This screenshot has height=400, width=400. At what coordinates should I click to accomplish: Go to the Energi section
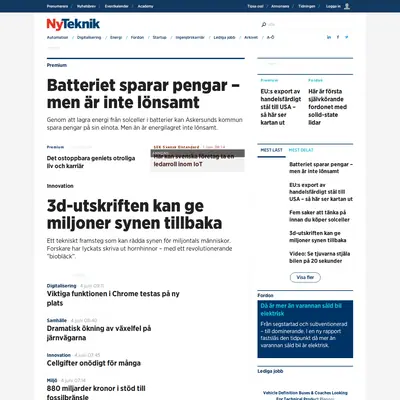tap(116, 37)
